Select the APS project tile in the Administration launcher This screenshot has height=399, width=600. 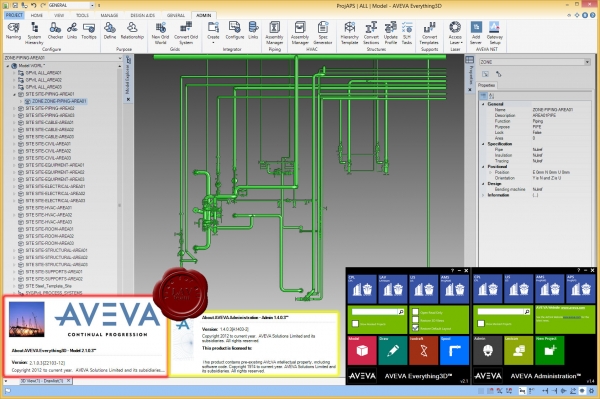click(x=580, y=289)
